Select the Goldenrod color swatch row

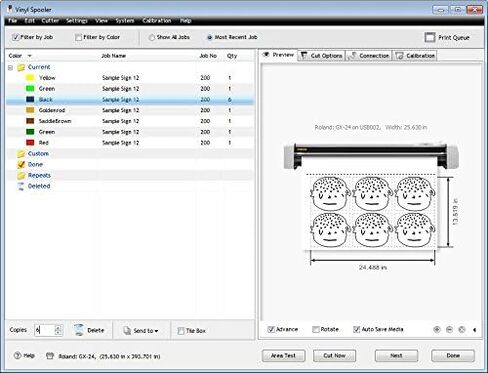point(130,110)
